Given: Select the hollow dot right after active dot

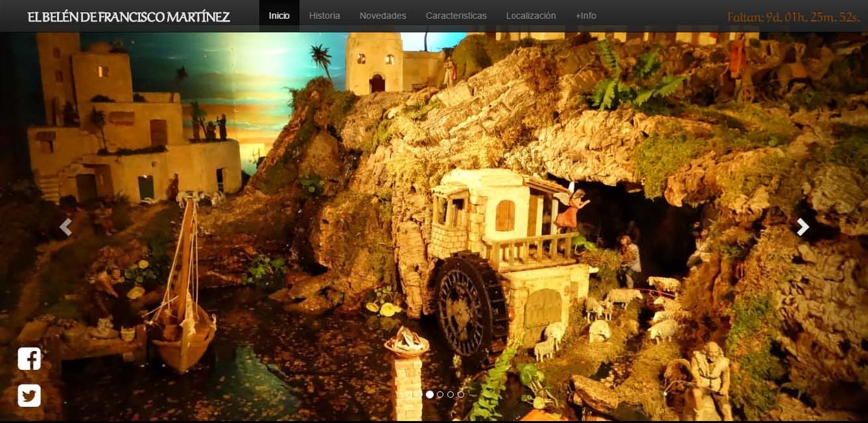Looking at the screenshot, I should coord(440,394).
